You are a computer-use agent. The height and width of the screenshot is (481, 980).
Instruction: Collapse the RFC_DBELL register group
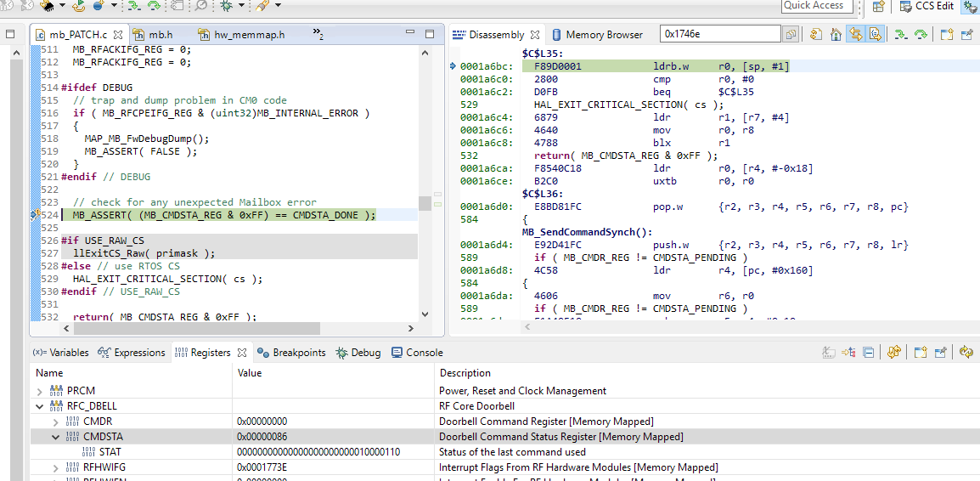pyautogui.click(x=40, y=406)
